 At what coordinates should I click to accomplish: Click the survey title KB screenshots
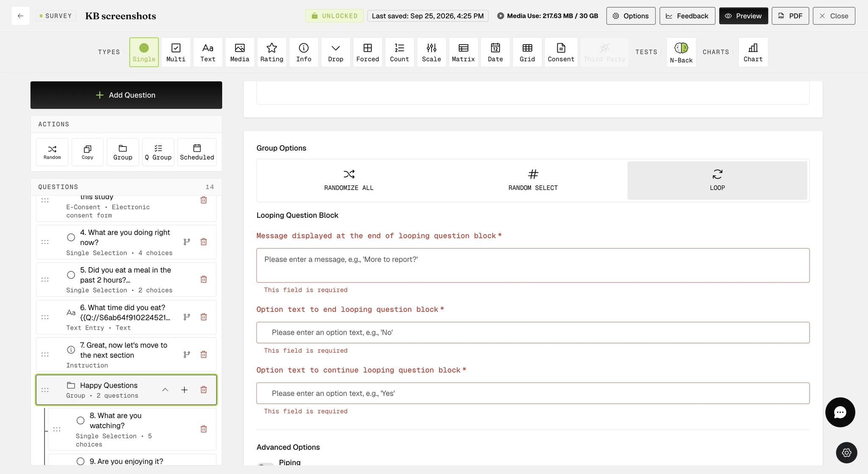click(121, 16)
